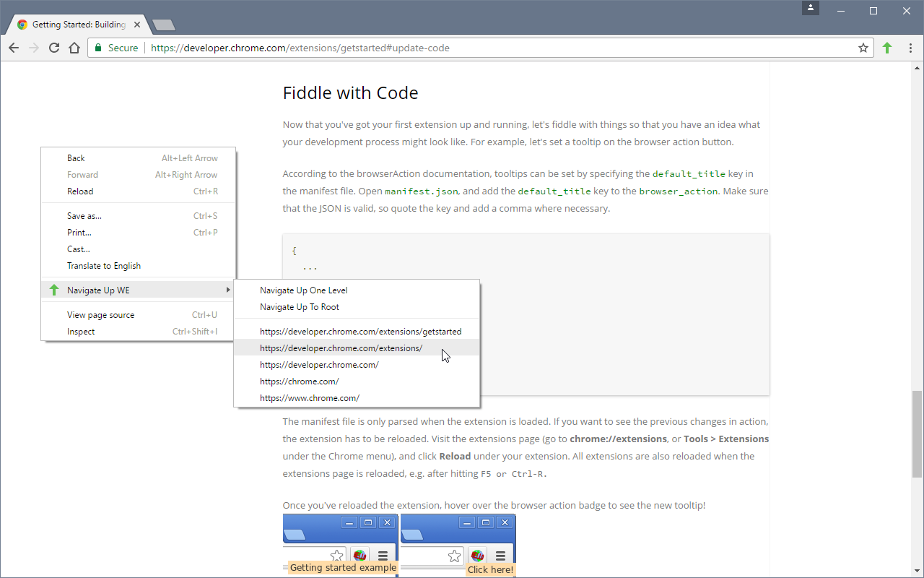Select Navigate Up To Root
Image resolution: width=924 pixels, height=578 pixels.
[299, 306]
